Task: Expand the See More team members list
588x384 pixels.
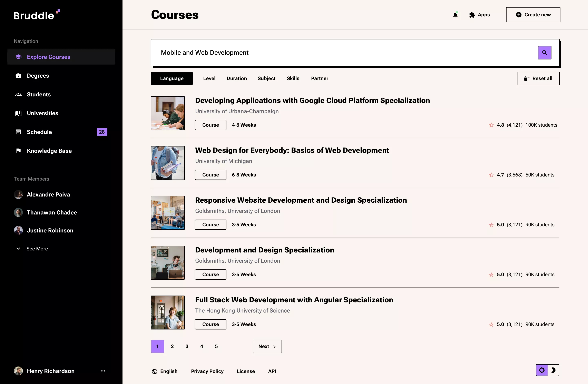Action: tap(37, 249)
